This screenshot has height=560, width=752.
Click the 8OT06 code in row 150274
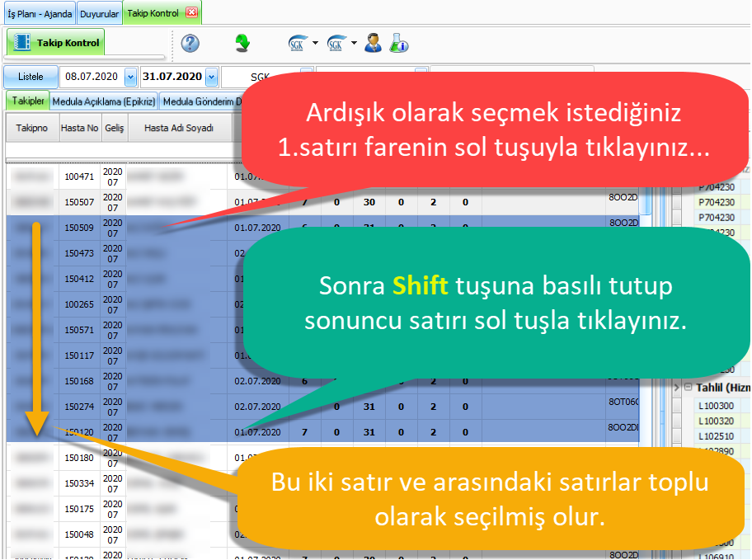(x=623, y=402)
